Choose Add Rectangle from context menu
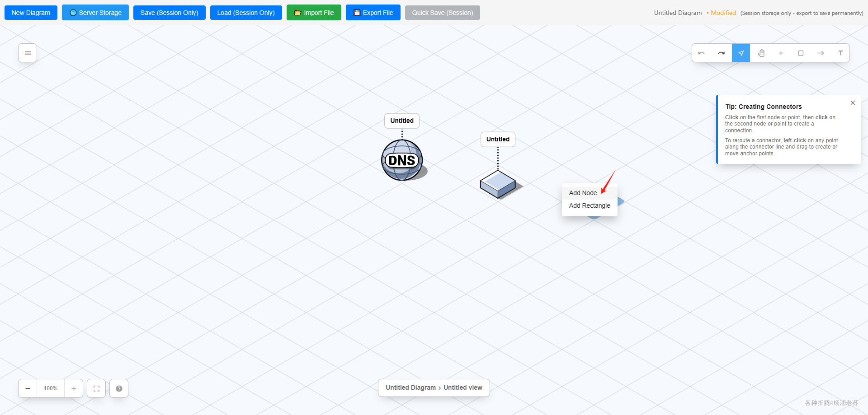Image resolution: width=868 pixels, height=415 pixels. (x=590, y=205)
